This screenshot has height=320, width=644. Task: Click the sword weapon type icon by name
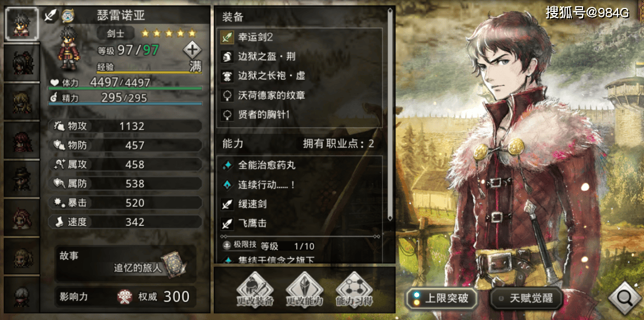pyautogui.click(x=51, y=16)
